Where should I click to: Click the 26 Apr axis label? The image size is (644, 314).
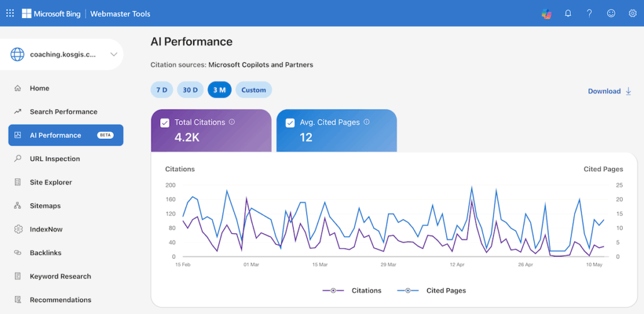pyautogui.click(x=526, y=265)
